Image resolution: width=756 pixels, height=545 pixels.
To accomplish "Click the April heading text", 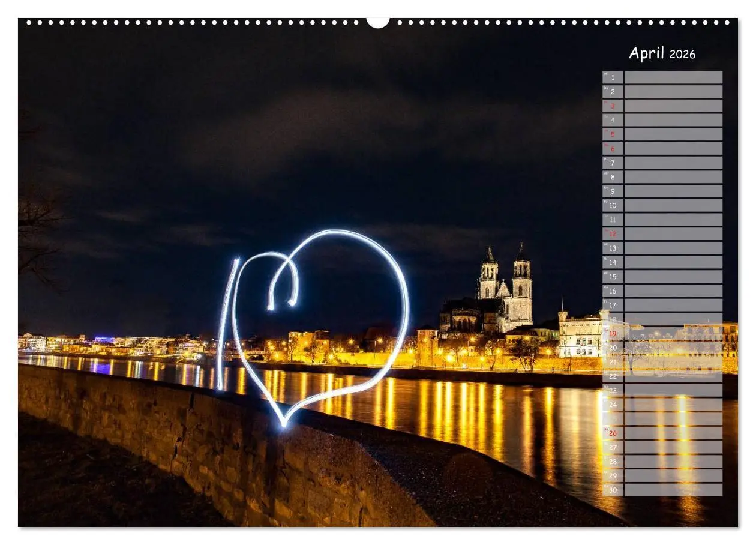I will tap(647, 53).
